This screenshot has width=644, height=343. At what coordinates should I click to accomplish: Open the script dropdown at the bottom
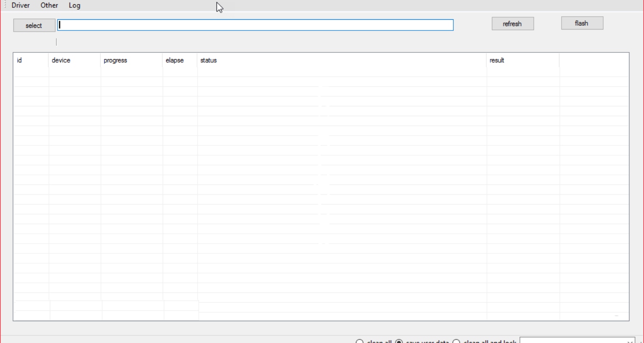point(577,340)
